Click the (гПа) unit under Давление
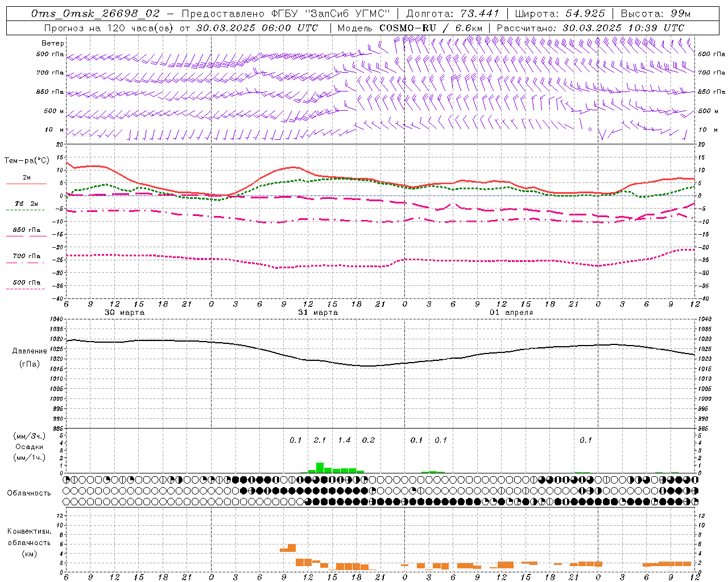The width and height of the screenshot is (728, 582). pyautogui.click(x=30, y=364)
